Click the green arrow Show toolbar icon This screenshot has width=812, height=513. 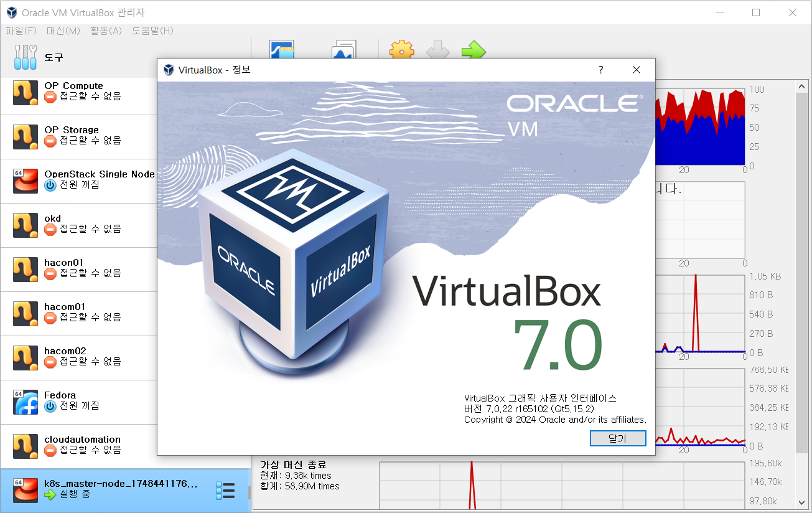click(474, 50)
